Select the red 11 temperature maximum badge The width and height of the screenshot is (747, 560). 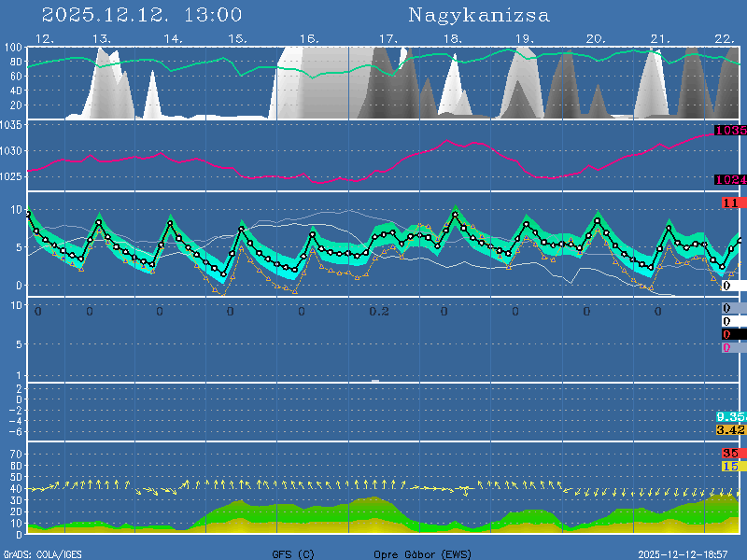(731, 203)
